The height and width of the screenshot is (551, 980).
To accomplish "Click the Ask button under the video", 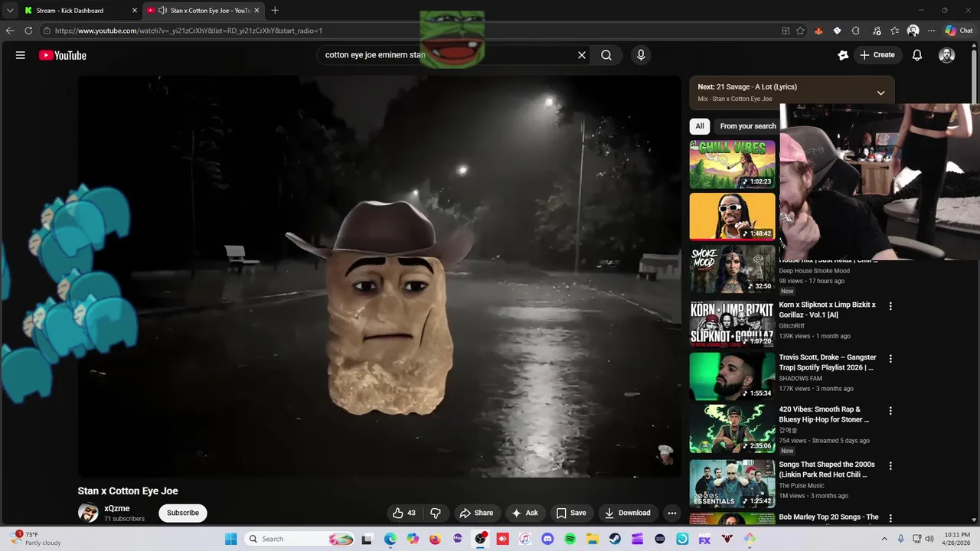I will (x=524, y=513).
